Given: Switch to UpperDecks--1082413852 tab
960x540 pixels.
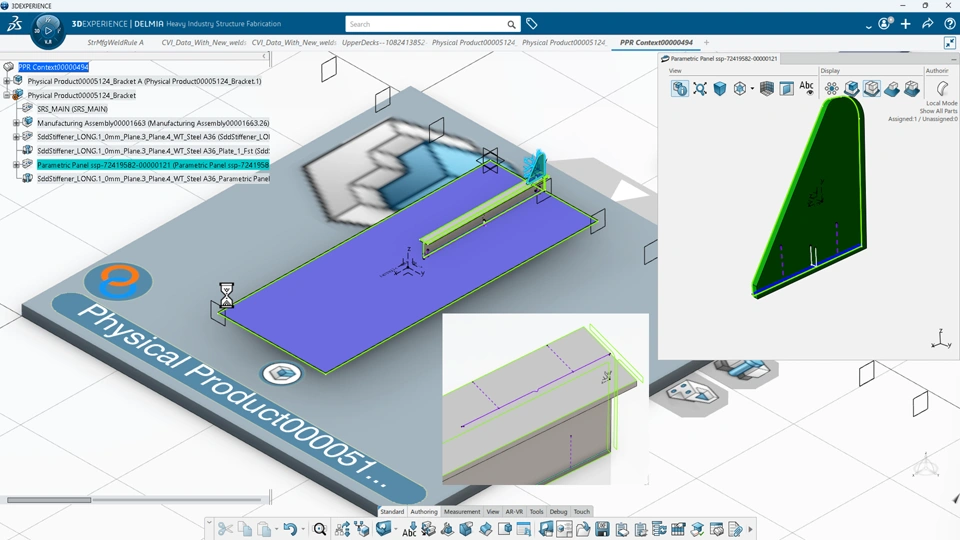Looking at the screenshot, I should coord(383,43).
